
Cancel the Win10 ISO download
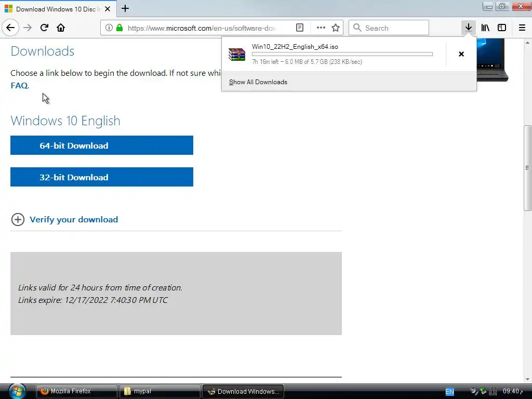pyautogui.click(x=461, y=54)
